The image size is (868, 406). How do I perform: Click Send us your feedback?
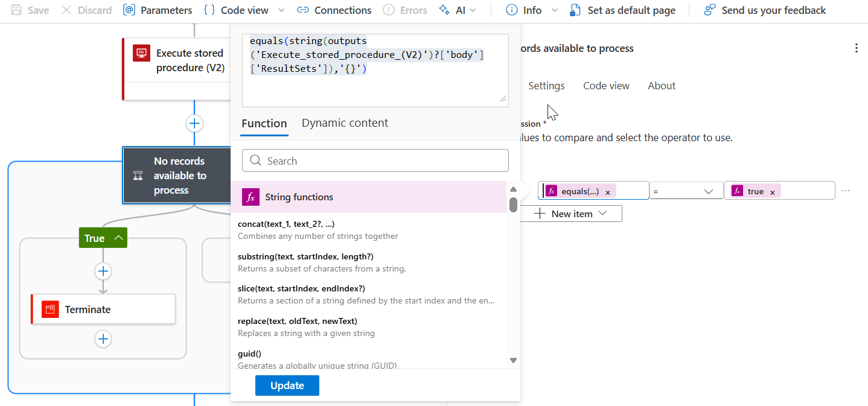tap(765, 10)
